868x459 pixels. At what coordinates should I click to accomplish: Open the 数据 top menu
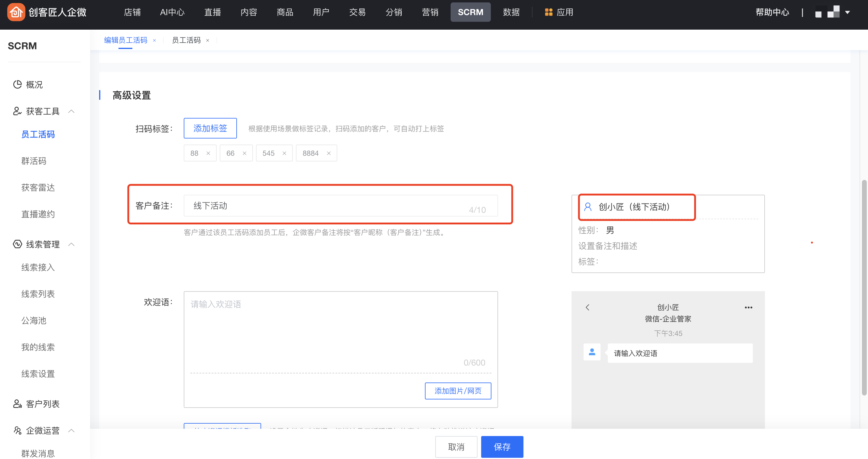(x=511, y=12)
